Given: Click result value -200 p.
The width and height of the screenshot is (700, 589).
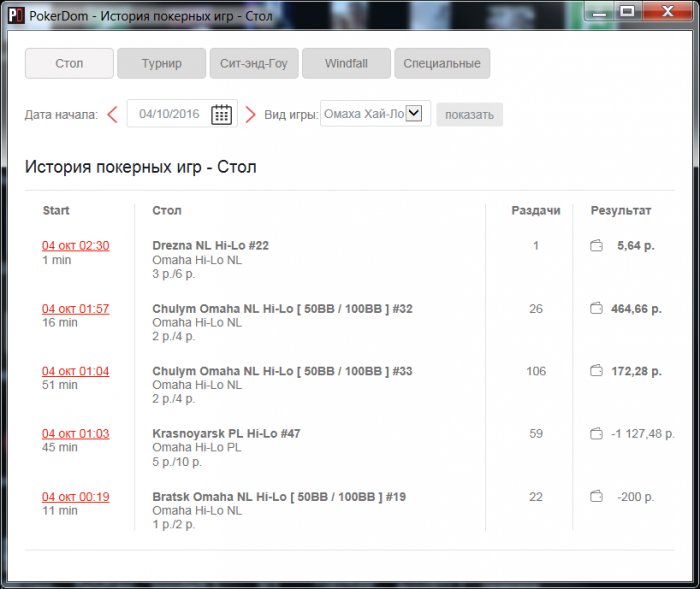Looking at the screenshot, I should tap(636, 497).
